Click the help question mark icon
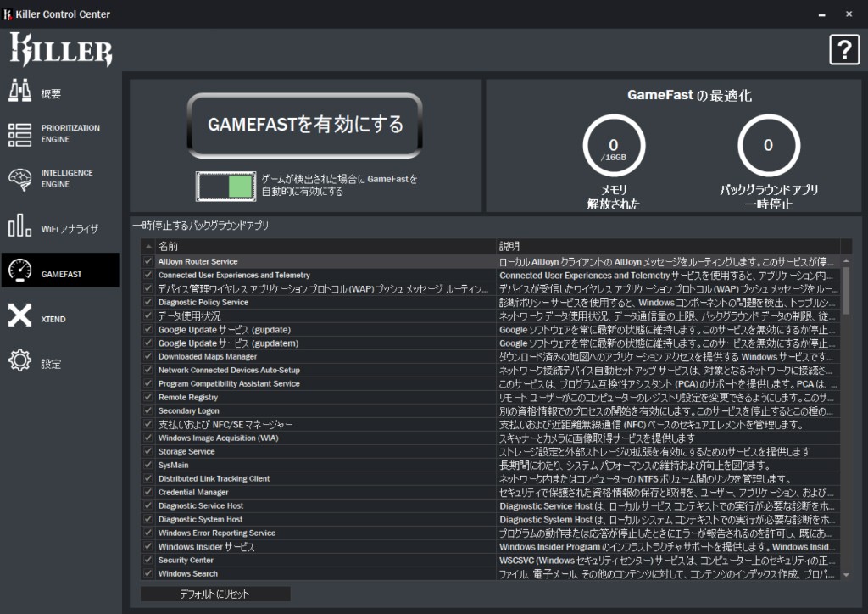868x614 pixels. [x=843, y=50]
